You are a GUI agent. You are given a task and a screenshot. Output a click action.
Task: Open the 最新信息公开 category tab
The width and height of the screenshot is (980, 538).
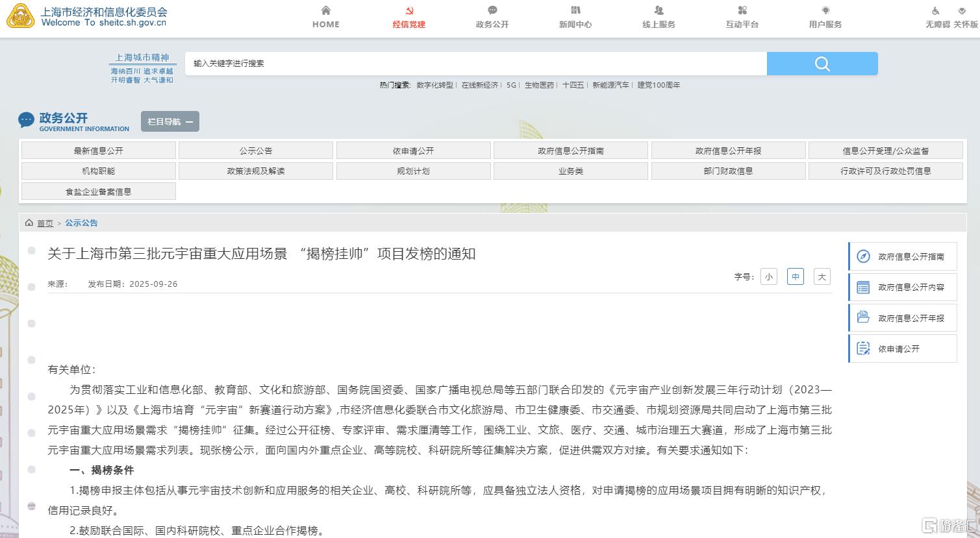coord(99,151)
